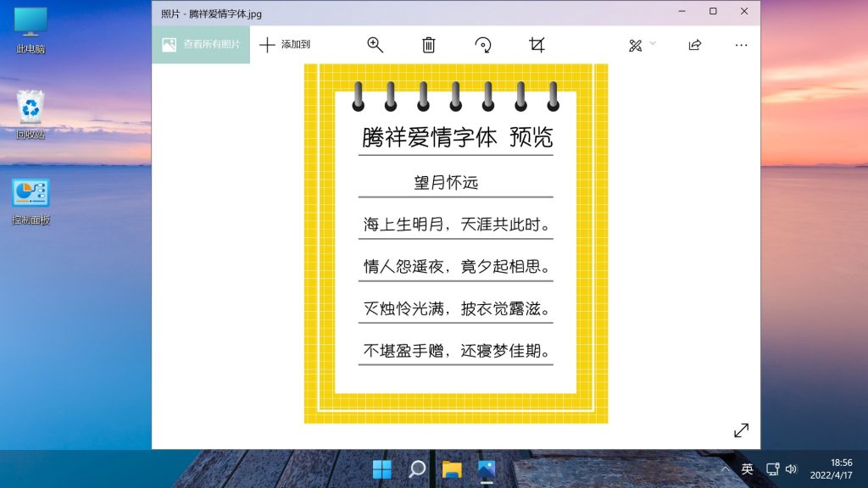868x488 pixels.
Task: Open taskbar search
Action: pos(417,469)
